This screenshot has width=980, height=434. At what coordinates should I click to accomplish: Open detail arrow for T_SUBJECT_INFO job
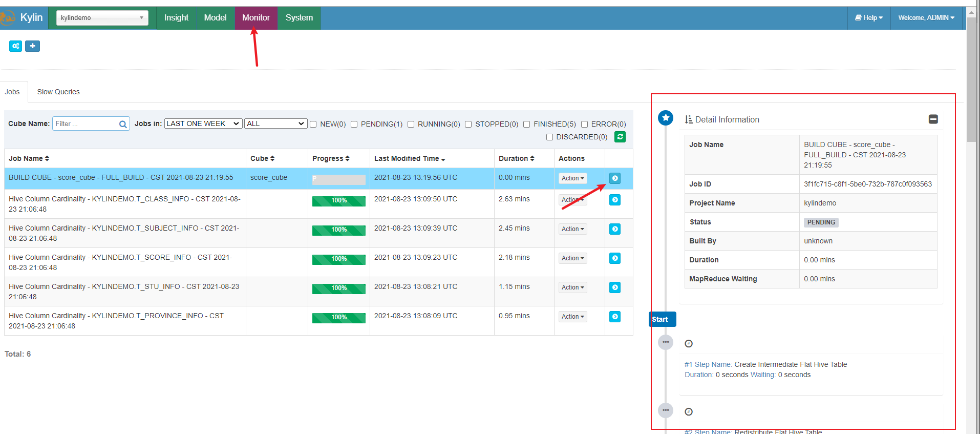tap(615, 229)
